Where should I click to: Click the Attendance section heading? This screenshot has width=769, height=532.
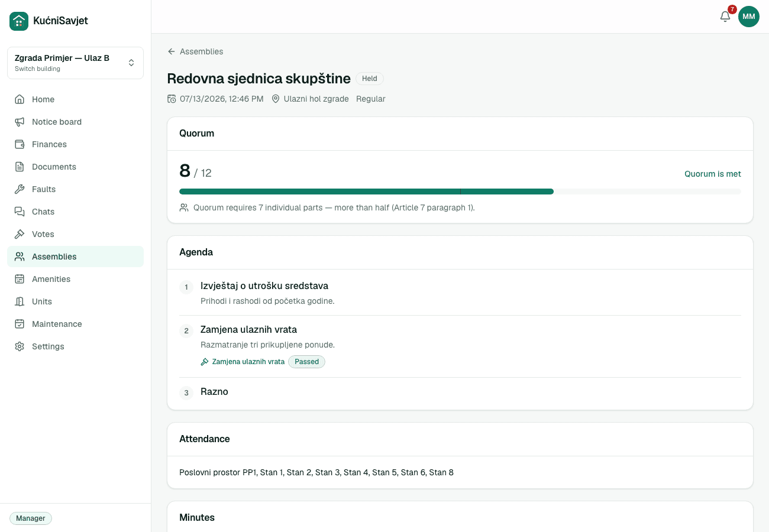tap(205, 439)
